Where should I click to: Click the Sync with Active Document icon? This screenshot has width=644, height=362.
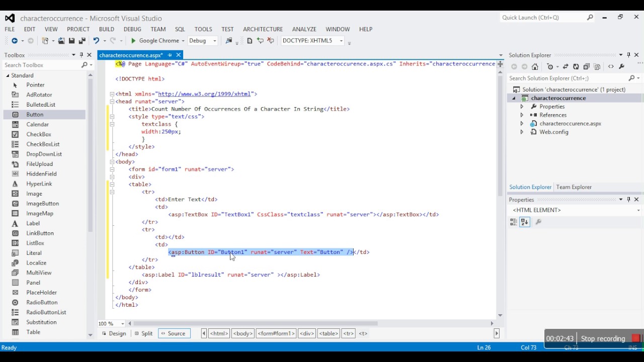click(566, 67)
